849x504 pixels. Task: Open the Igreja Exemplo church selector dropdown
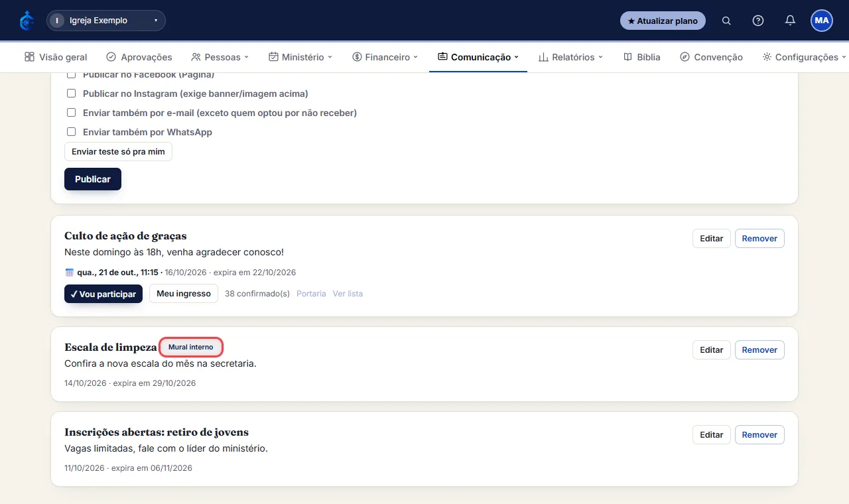[106, 21]
